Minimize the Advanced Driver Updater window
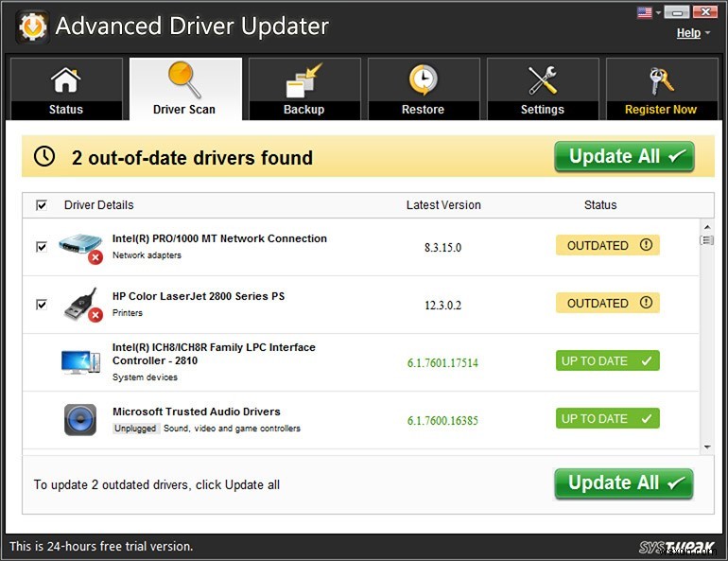The height and width of the screenshot is (561, 728). (x=676, y=12)
